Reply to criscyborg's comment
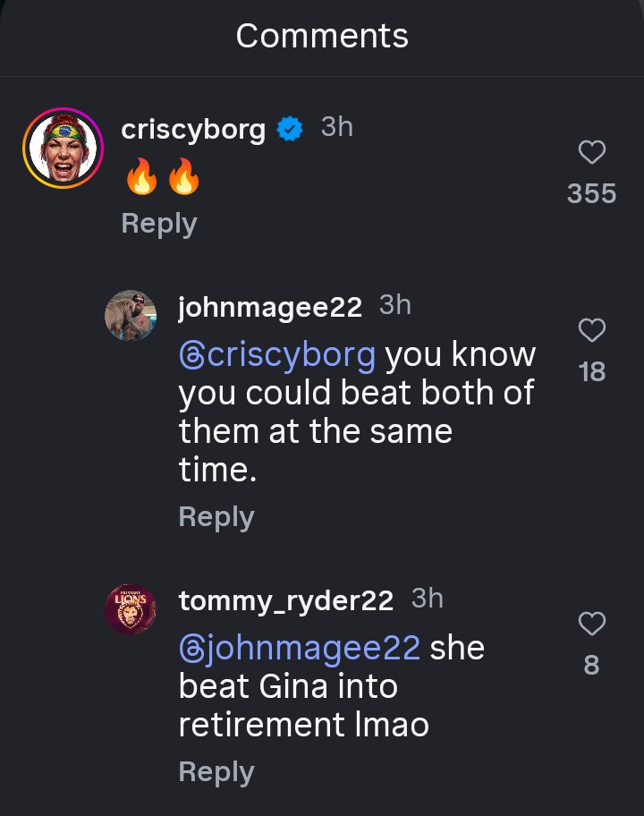Screen dimensions: 644x816 pyautogui.click(x=159, y=224)
